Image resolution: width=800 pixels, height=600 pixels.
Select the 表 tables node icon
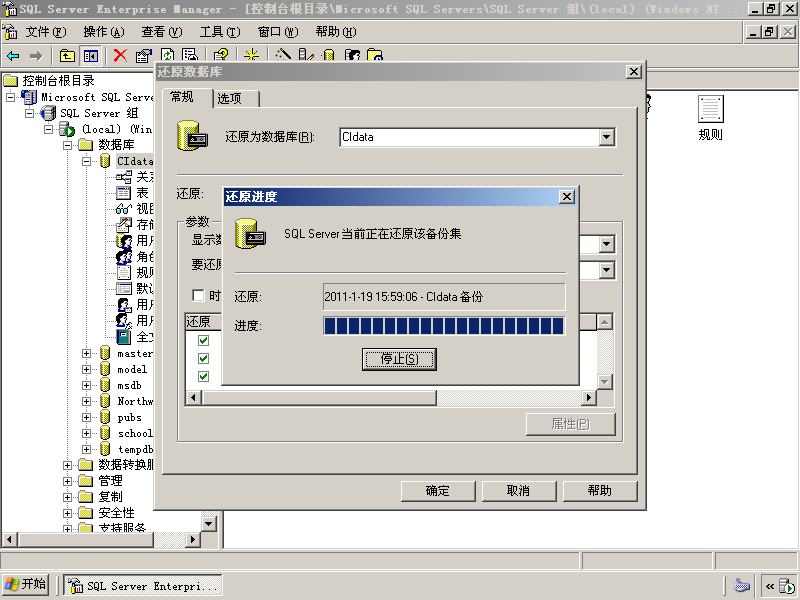pyautogui.click(x=123, y=193)
